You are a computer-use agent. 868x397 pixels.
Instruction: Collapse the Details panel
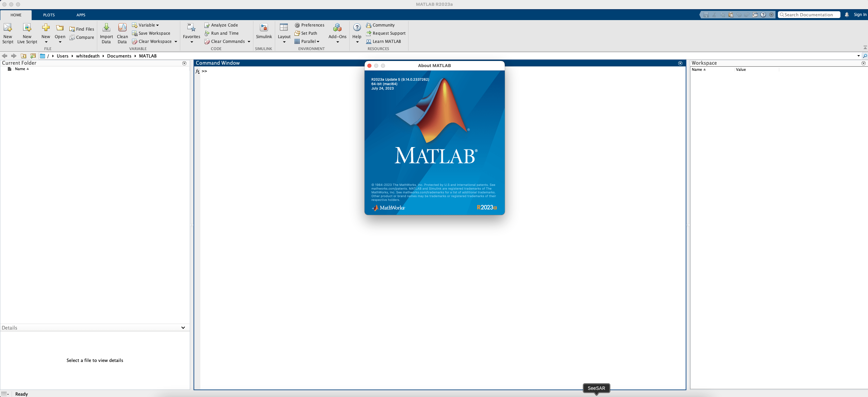coord(183,328)
